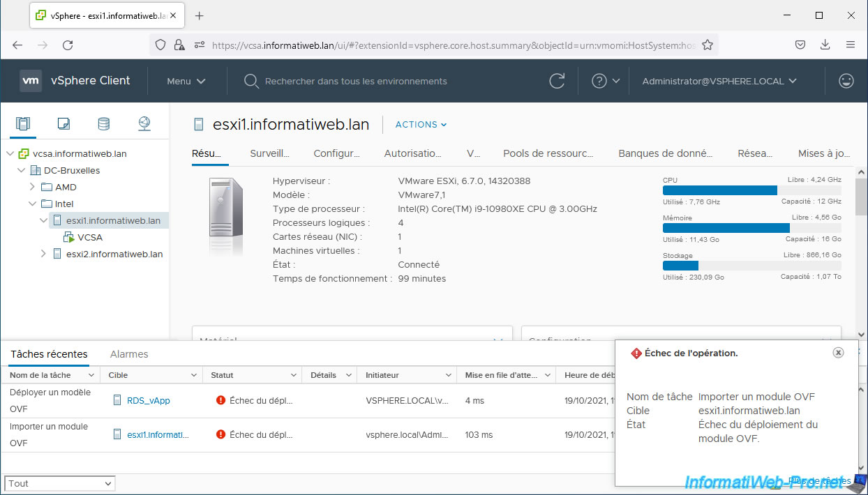The image size is (868, 495).
Task: Switch to the Alarmes tab
Action: pyautogui.click(x=129, y=354)
